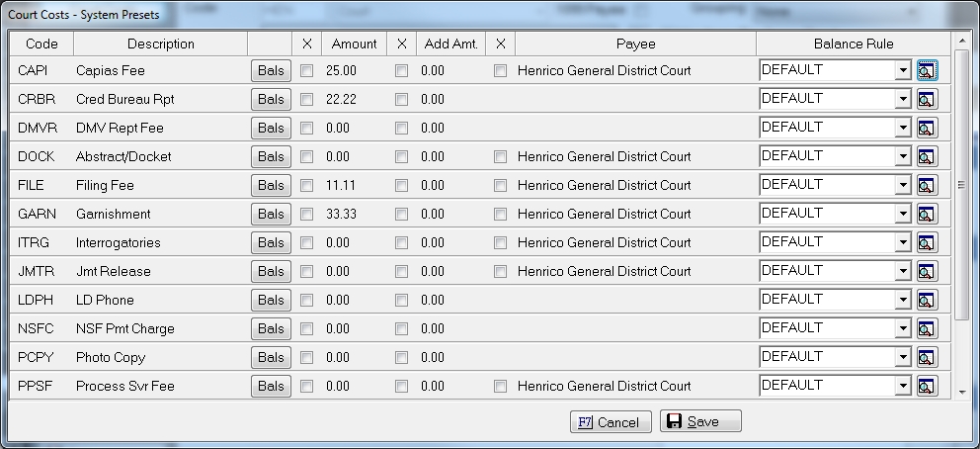Viewport: 980px width, 449px height.
Task: Click the lookup icon in DMVR row
Action: point(927,128)
